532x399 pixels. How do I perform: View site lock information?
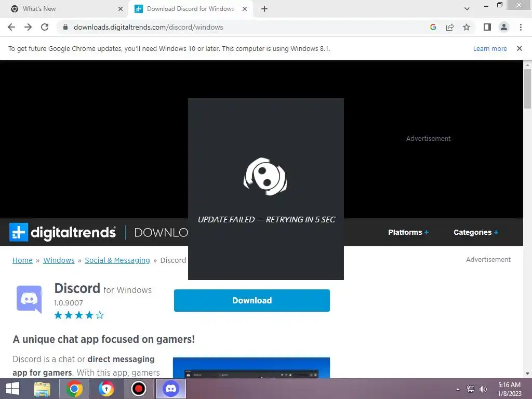coord(65,27)
